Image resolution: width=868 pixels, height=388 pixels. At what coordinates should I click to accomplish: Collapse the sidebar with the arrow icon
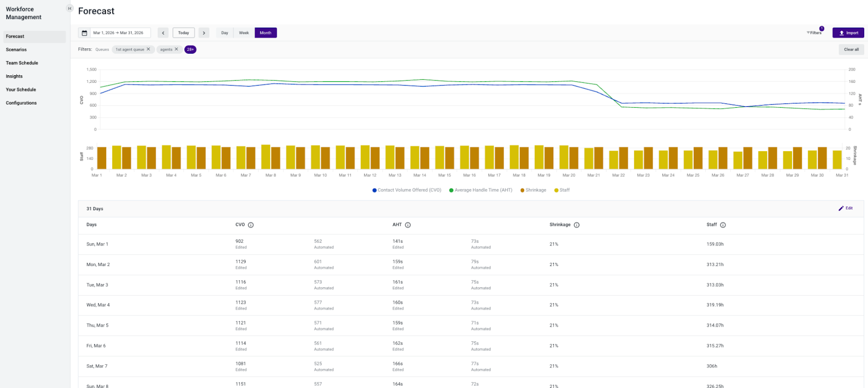click(69, 8)
